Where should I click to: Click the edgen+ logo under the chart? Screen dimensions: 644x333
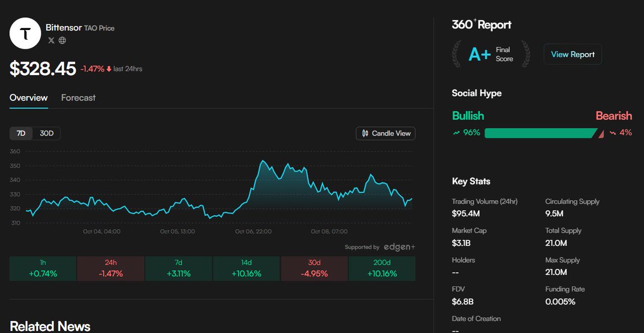399,247
